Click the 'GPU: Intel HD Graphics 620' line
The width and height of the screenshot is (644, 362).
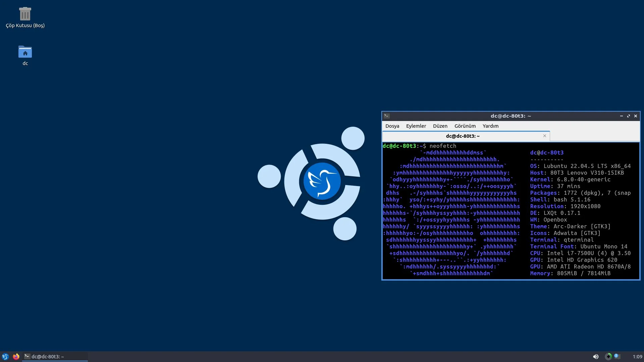(x=574, y=260)
